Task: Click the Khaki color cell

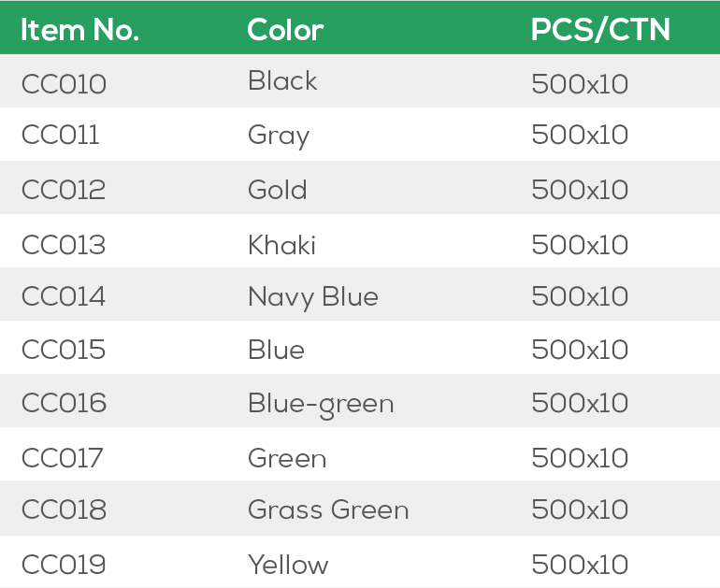Action: 281,245
